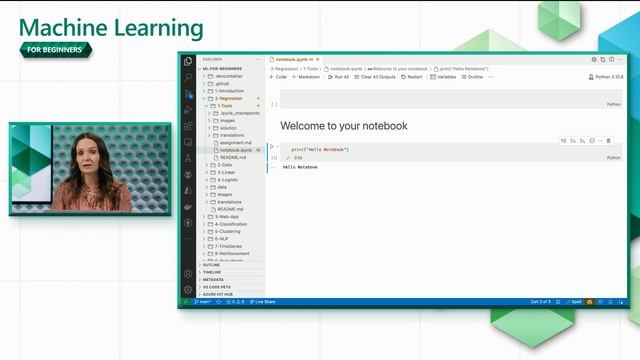Execute above cells icon

(573, 141)
